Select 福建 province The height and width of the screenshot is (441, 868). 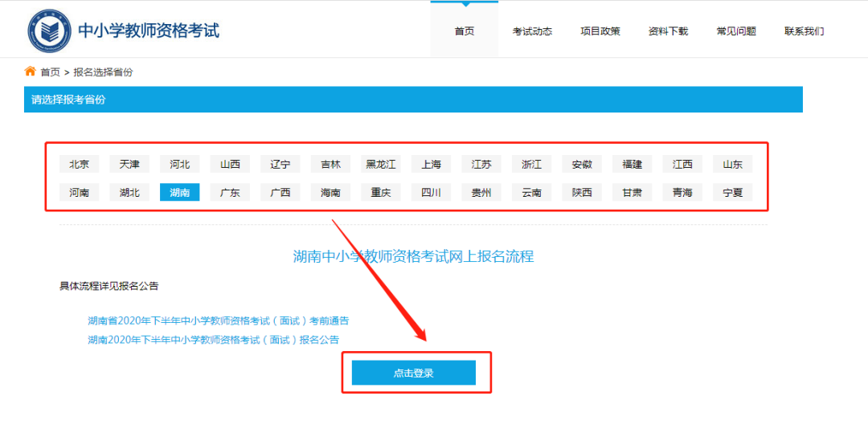pos(633,164)
